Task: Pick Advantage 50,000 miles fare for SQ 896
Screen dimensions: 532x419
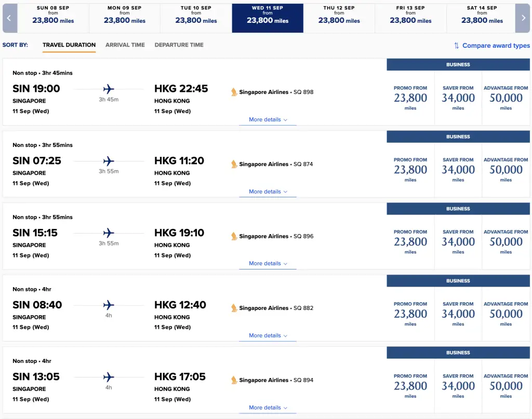Action: point(506,242)
